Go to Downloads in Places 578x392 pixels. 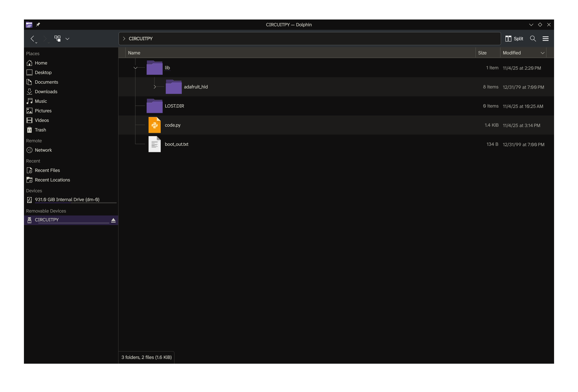pyautogui.click(x=46, y=92)
